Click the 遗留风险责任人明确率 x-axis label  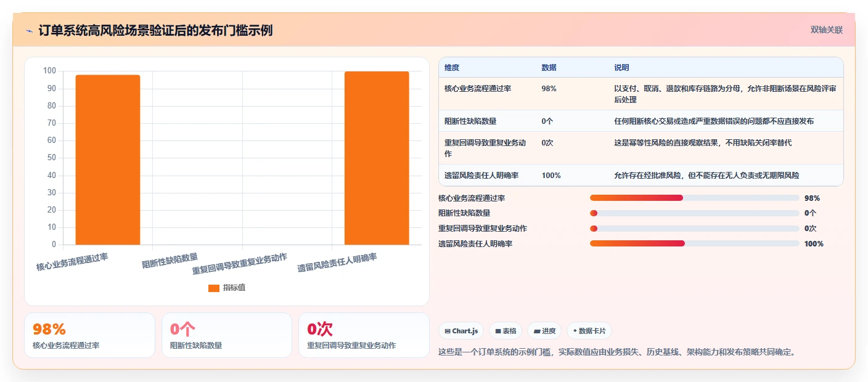337,262
